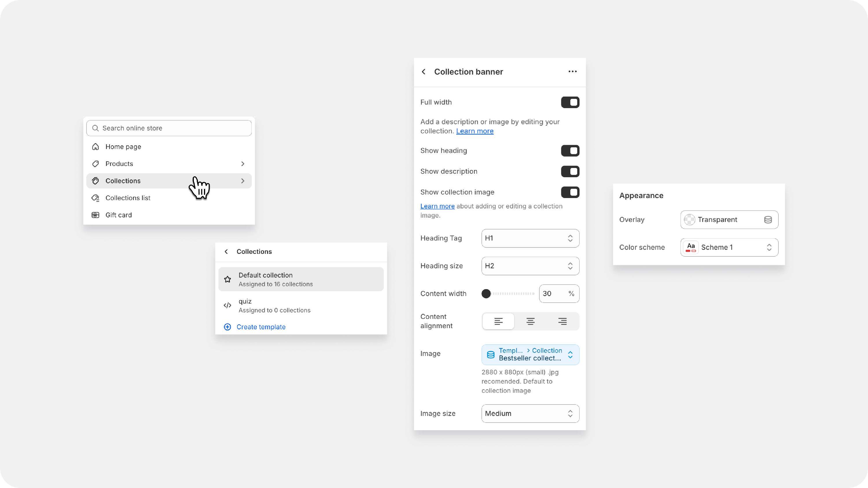Click the Search online store field
Screen dimensions: 868x488
(x=169, y=128)
